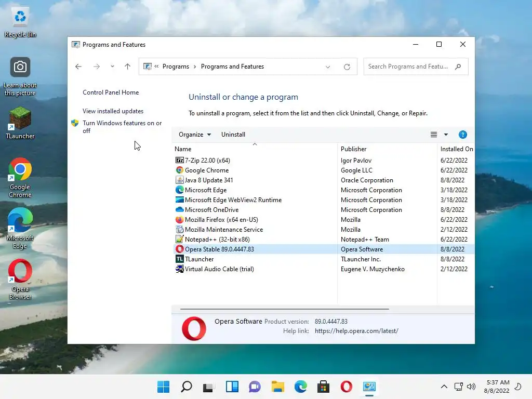Click the Microsoft OneDrive cloud icon
The height and width of the screenshot is (399, 532).
click(x=179, y=209)
